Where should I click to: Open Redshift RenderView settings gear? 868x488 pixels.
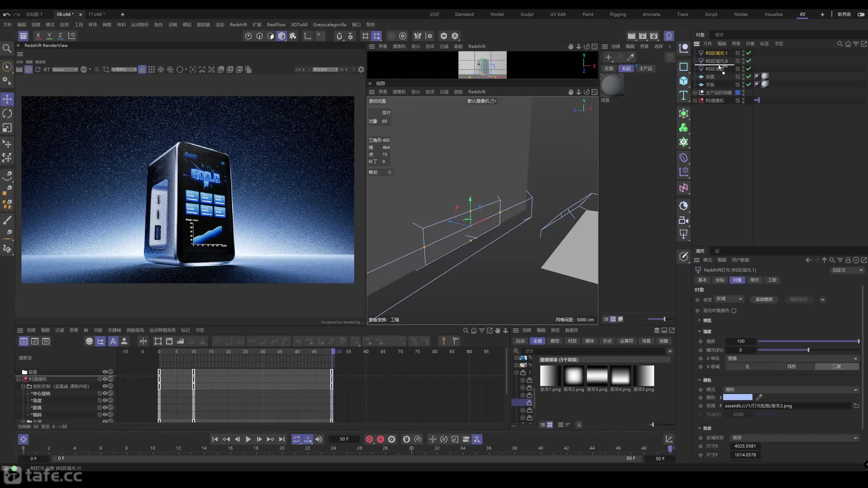pos(361,69)
